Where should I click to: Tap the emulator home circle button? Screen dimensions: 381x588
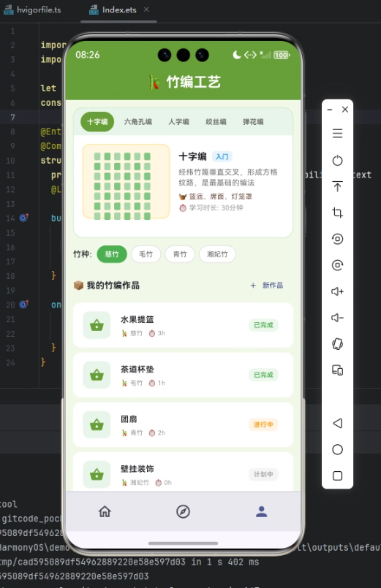[337, 450]
